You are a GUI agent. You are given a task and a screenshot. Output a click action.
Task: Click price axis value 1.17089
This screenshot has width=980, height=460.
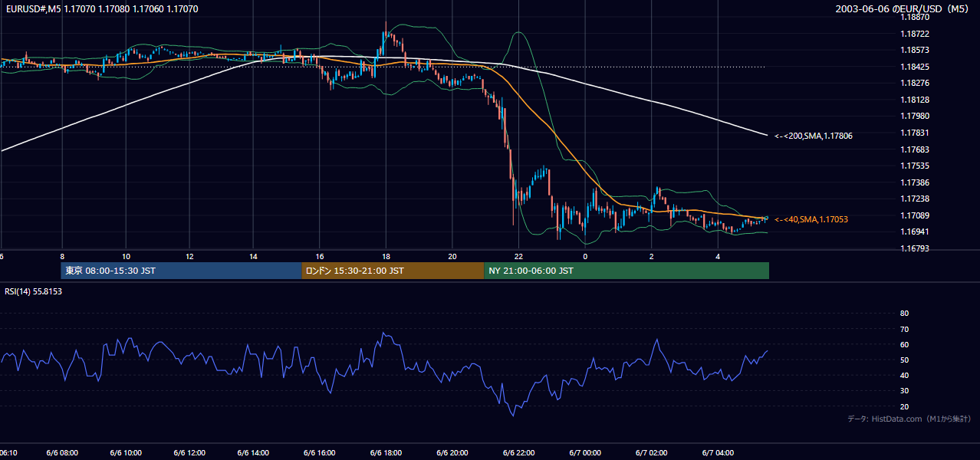(915, 215)
